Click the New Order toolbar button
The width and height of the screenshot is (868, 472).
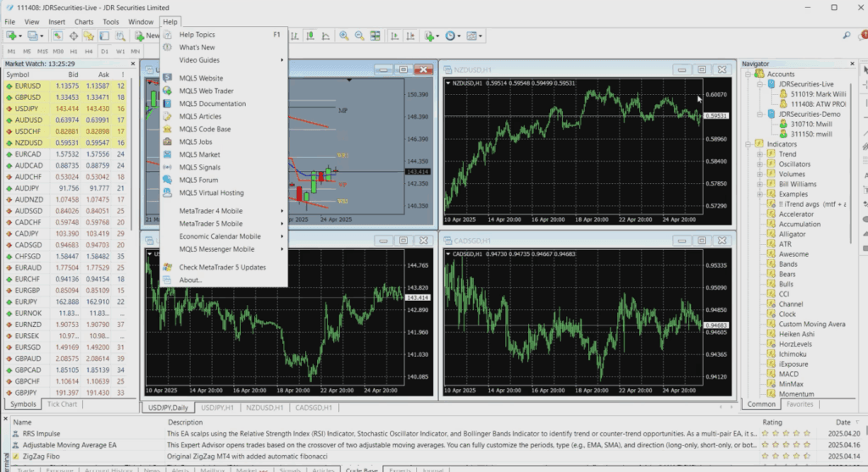pyautogui.click(x=147, y=36)
